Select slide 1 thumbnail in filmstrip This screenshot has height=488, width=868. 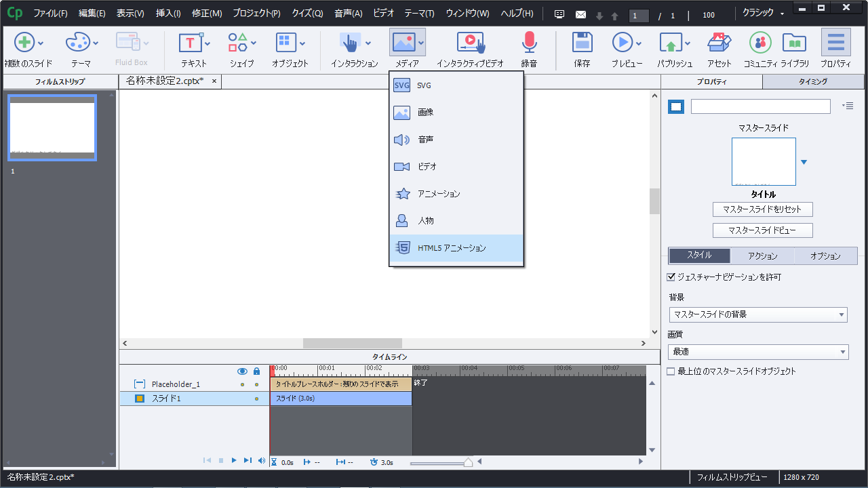click(x=52, y=127)
